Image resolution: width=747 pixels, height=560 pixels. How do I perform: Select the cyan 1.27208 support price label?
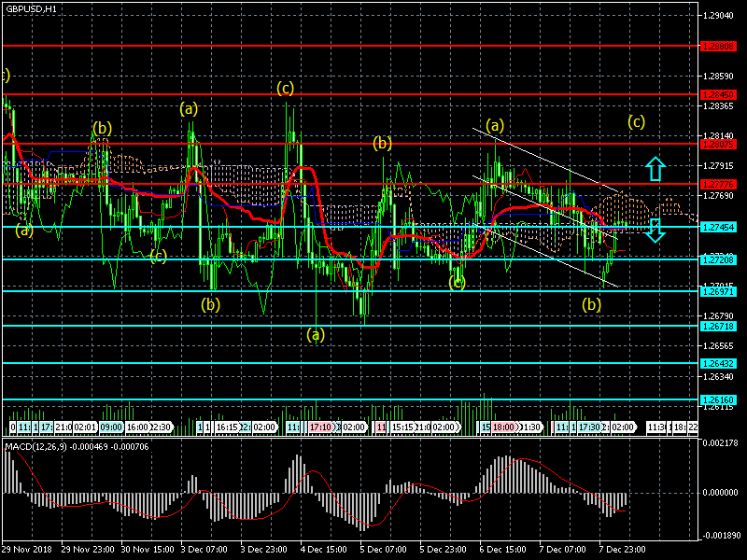point(719,259)
